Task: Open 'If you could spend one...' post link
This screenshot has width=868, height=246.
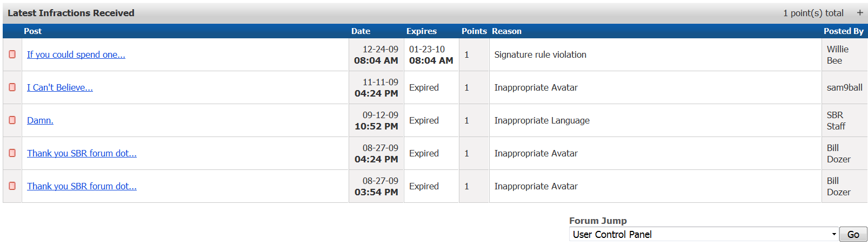Action: pos(76,54)
